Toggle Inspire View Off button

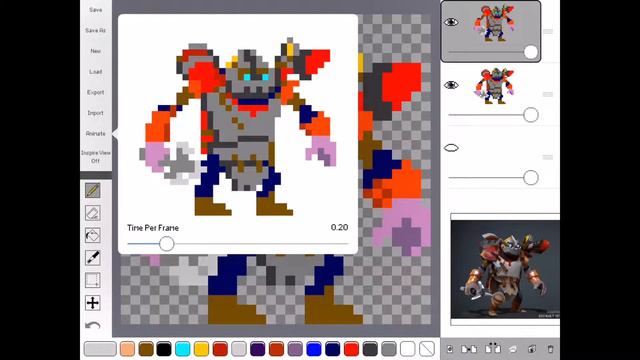96,157
